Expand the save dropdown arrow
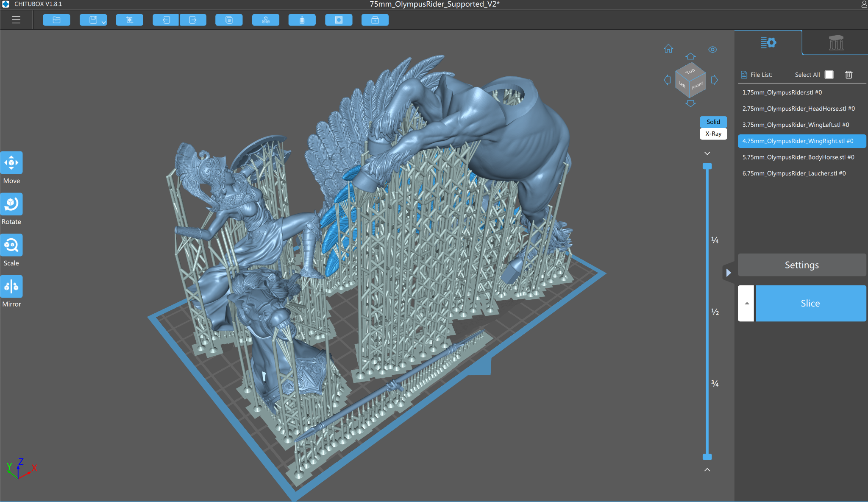The width and height of the screenshot is (868, 502). [104, 22]
